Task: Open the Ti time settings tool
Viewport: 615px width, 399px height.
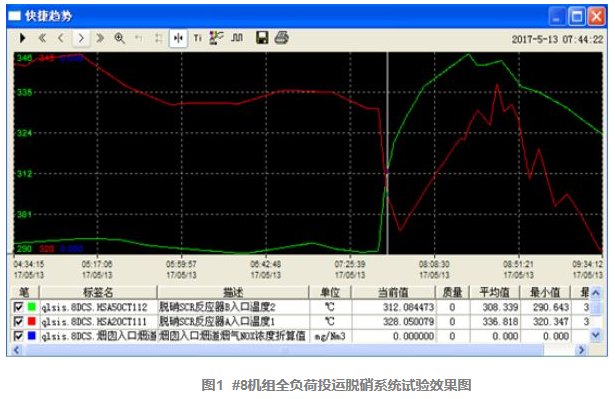Action: pyautogui.click(x=197, y=38)
